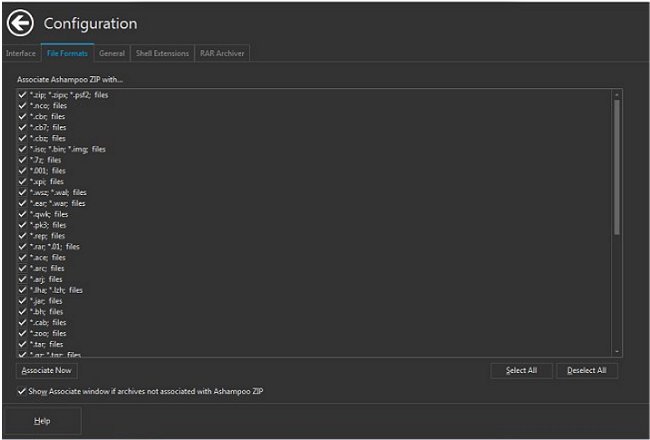Click the back arrow icon
Viewport: 650px width, 440px height.
click(20, 23)
